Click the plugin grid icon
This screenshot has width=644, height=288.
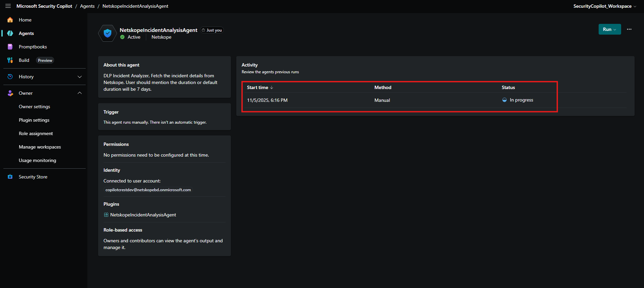(106, 215)
